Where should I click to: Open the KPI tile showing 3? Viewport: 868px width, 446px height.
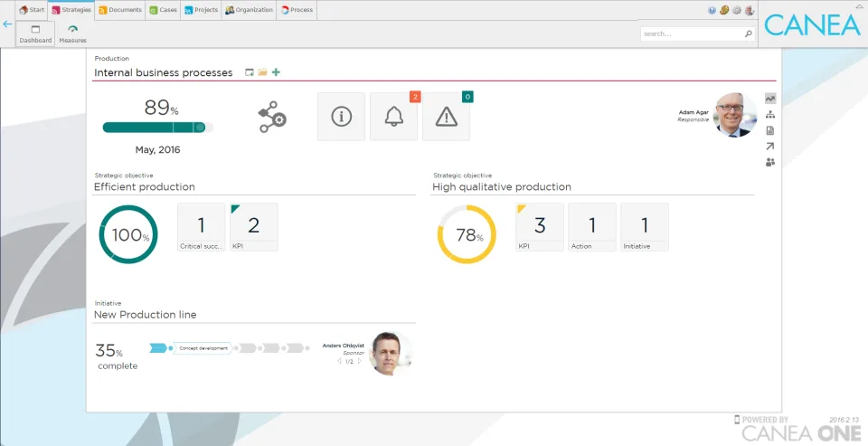[x=540, y=227]
